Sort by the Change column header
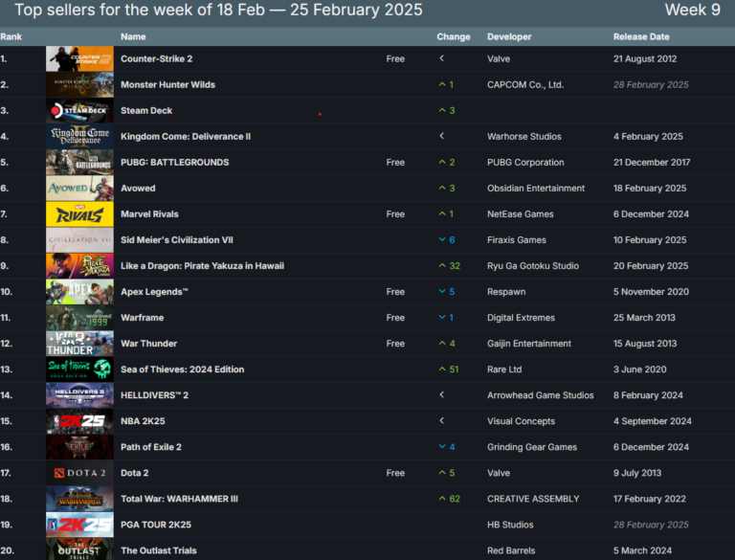 pyautogui.click(x=453, y=36)
